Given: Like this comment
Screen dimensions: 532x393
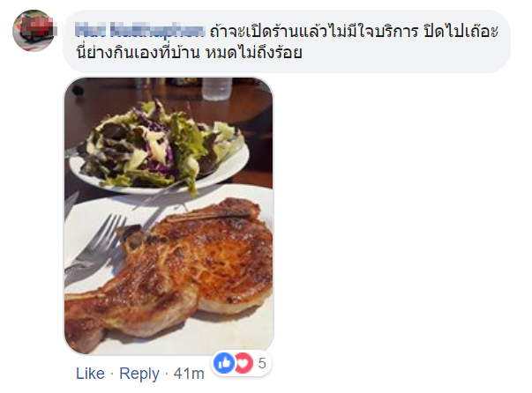Looking at the screenshot, I should pos(90,374).
